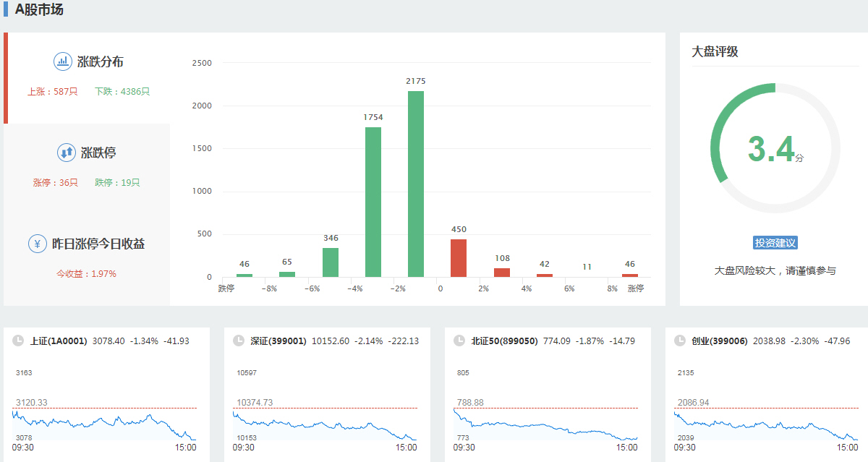Click the green bar labeled 2175
This screenshot has width=868, height=462.
coord(416,184)
